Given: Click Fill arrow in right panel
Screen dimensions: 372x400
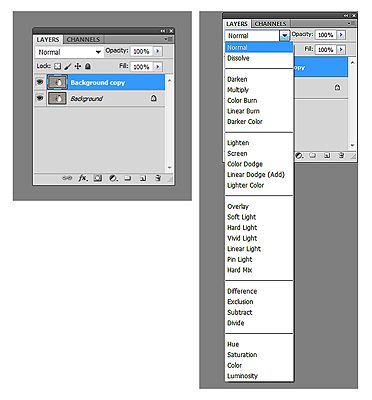Looking at the screenshot, I should (x=341, y=50).
